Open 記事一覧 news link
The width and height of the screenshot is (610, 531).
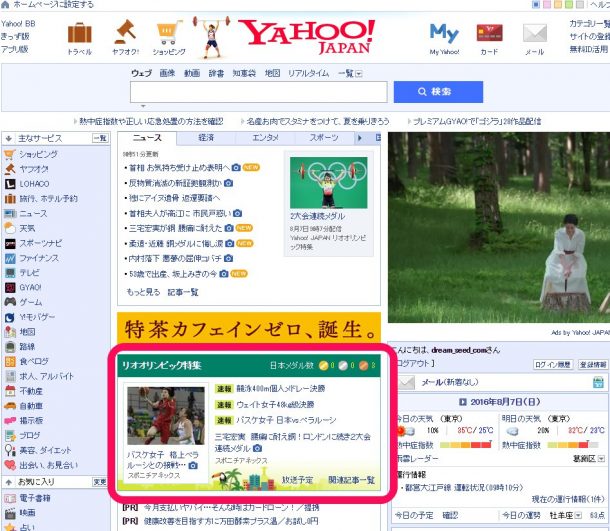[x=183, y=292]
